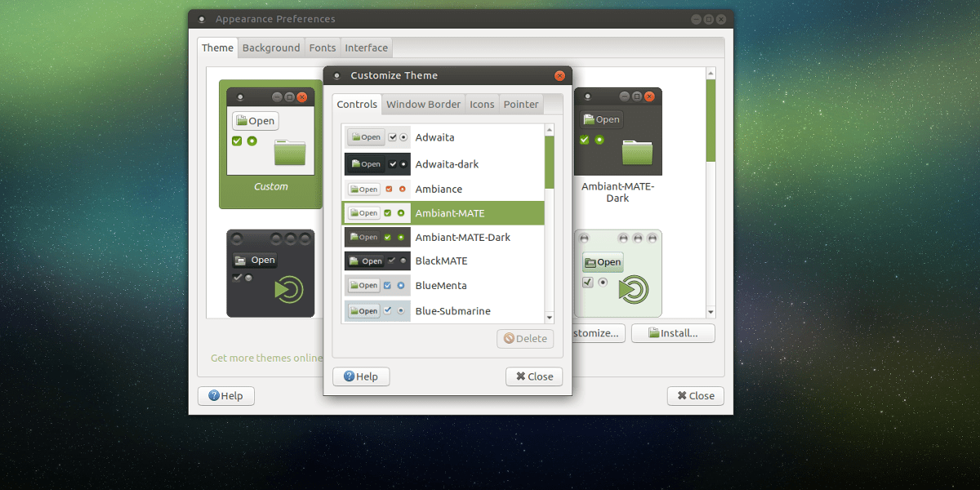
Task: Click the Appearance Preferences titlebar menu icon
Action: (x=202, y=20)
